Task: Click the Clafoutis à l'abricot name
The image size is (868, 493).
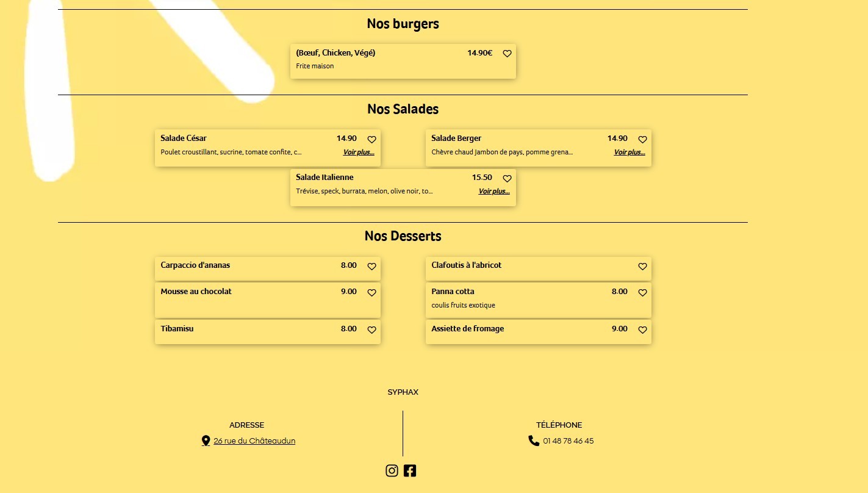Action: 466,265
